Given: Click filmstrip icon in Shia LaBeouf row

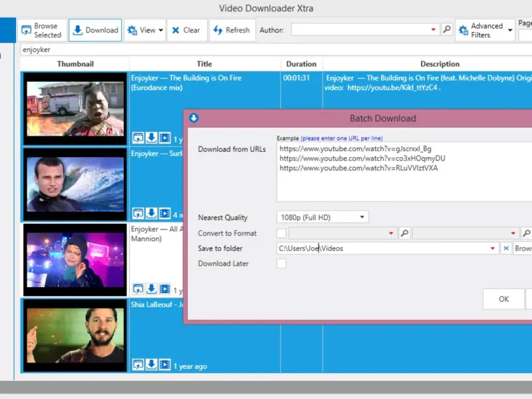Looking at the screenshot, I should [x=165, y=364].
